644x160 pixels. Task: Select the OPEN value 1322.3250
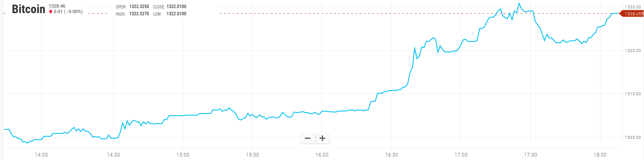click(x=139, y=7)
